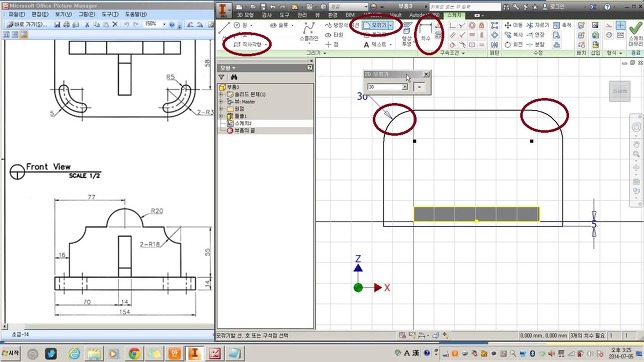Screen dimensions: 644x362
Task: Click Print icon in Picture Manager toolbar
Action: coord(66,25)
